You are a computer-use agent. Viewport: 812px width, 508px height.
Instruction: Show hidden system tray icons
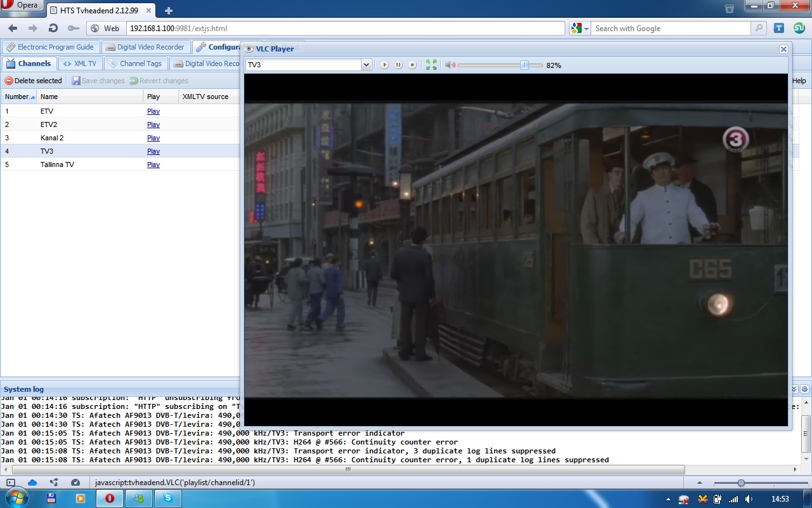pos(669,499)
